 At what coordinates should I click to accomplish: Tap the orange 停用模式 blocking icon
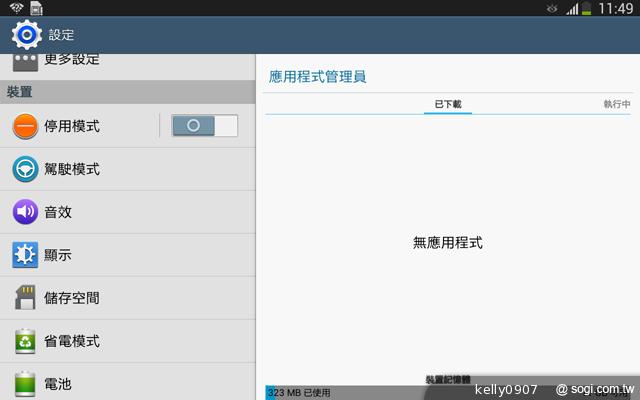coord(25,126)
